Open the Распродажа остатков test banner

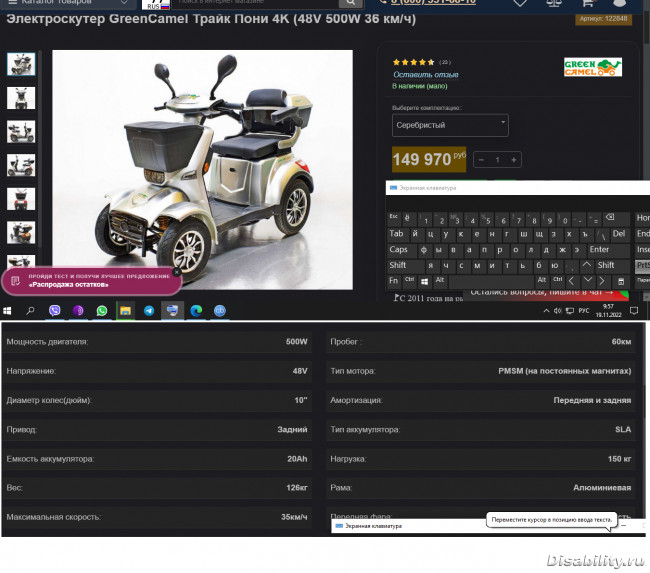[x=91, y=281]
